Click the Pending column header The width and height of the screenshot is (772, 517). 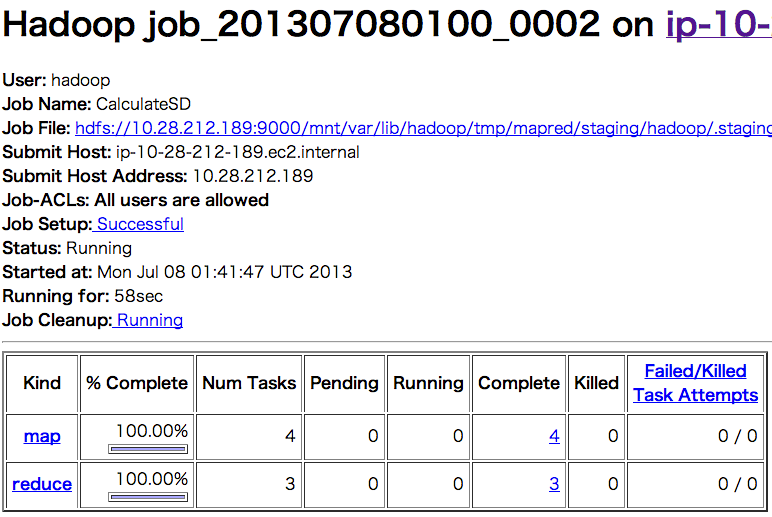344,383
